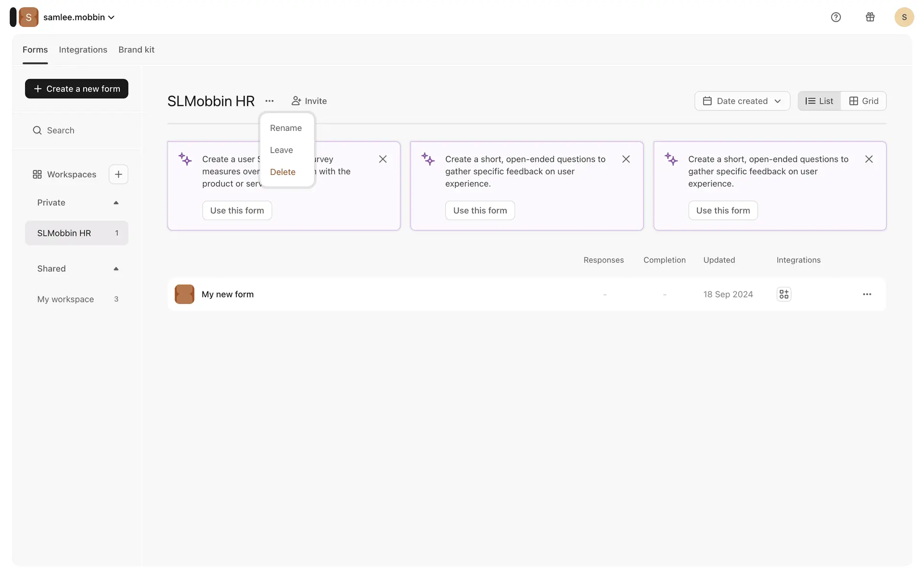Open the Date created sort dropdown
Screen dimensions: 924x578
(742, 101)
